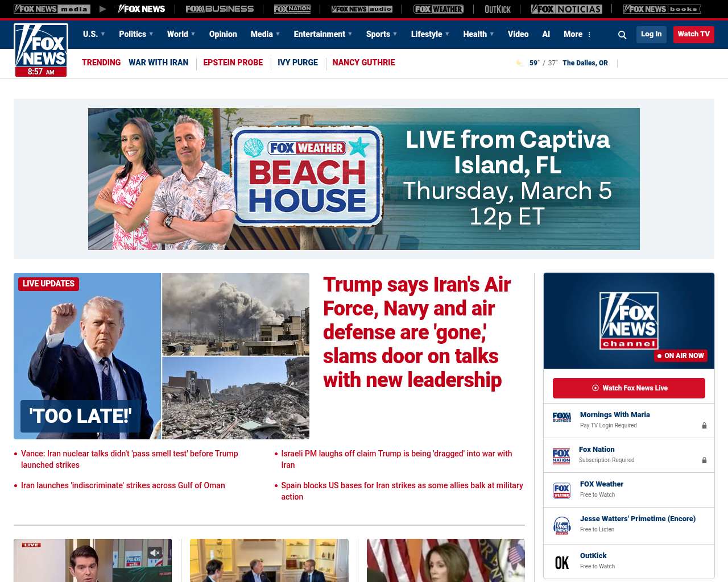The height and width of the screenshot is (582, 728).
Task: Open the More vertical dots menu
Action: click(589, 35)
